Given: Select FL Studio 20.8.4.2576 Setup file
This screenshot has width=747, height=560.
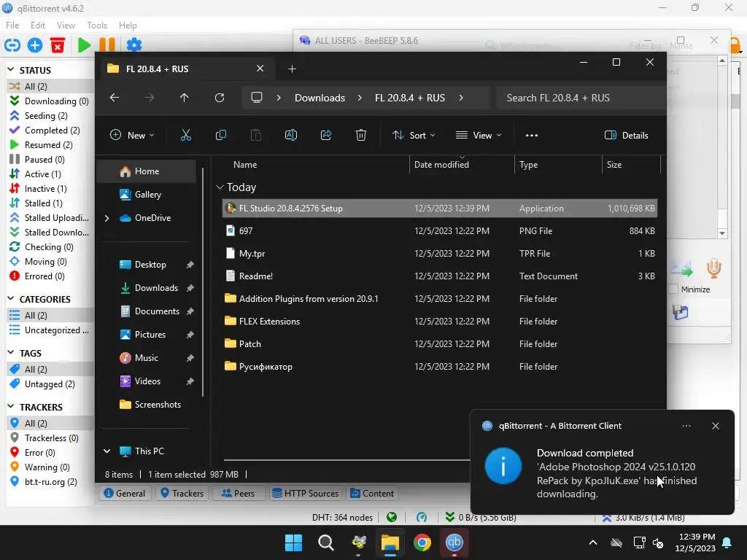Looking at the screenshot, I should (440, 208).
